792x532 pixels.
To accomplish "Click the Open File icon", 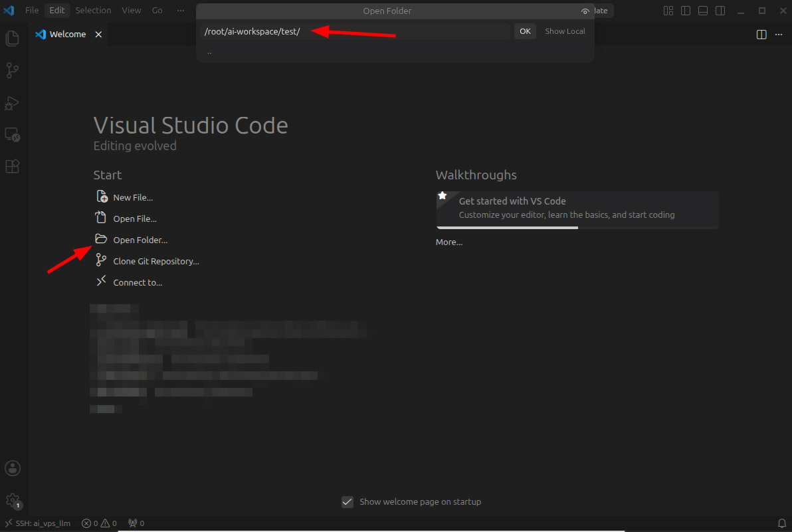I will (x=101, y=218).
